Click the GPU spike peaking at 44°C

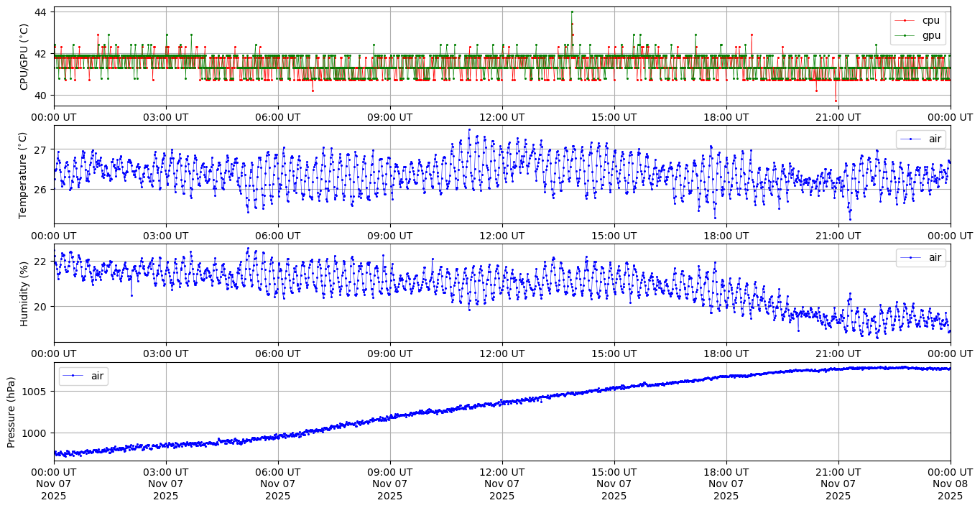[x=572, y=12]
